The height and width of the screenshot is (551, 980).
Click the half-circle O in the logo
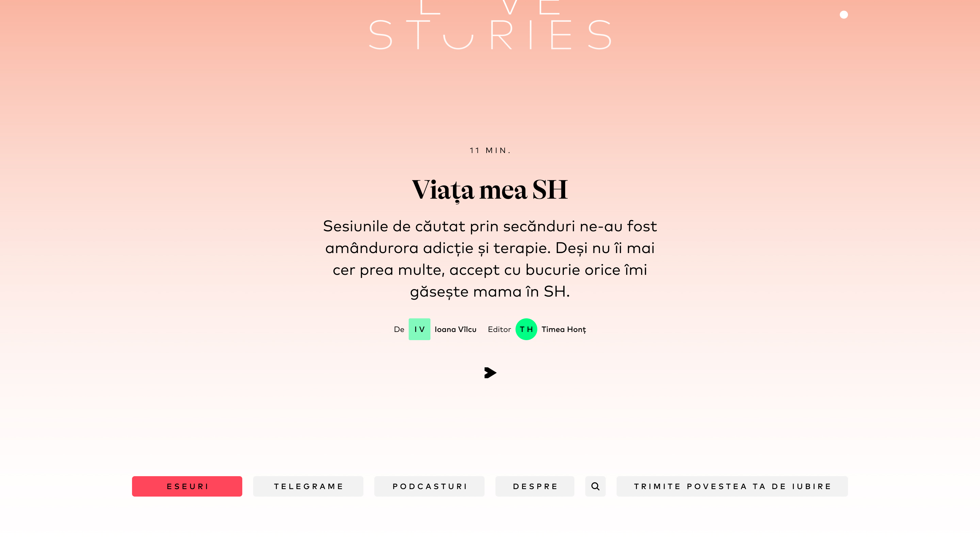tap(458, 42)
